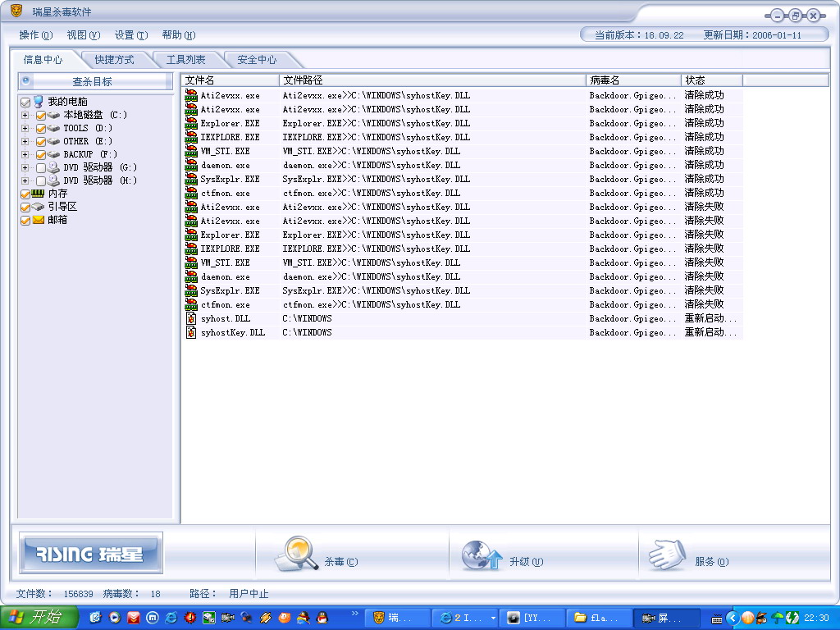The image size is (840, 630).
Task: Expand DVD 驱动器 (H:) tree node
Action: click(25, 180)
